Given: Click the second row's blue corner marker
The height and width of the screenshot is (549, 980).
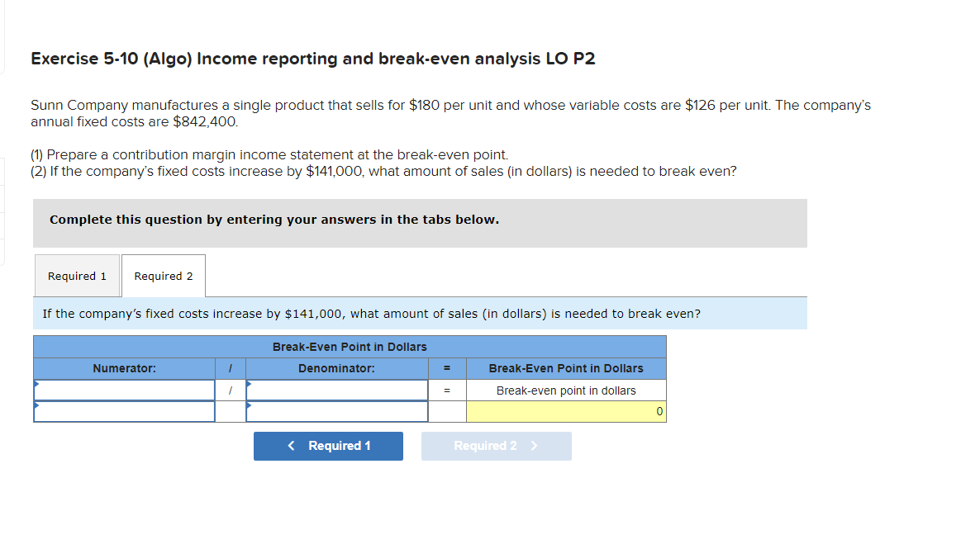Looking at the screenshot, I should [x=36, y=405].
